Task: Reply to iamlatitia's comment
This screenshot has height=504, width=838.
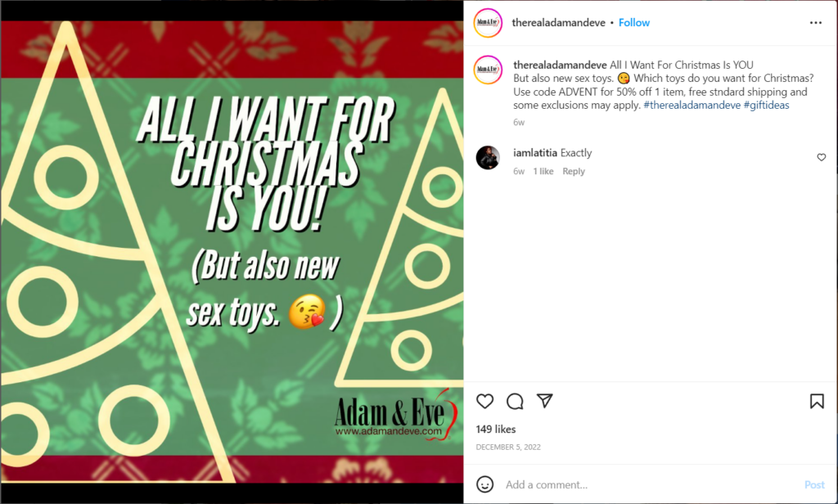Action: (x=573, y=171)
